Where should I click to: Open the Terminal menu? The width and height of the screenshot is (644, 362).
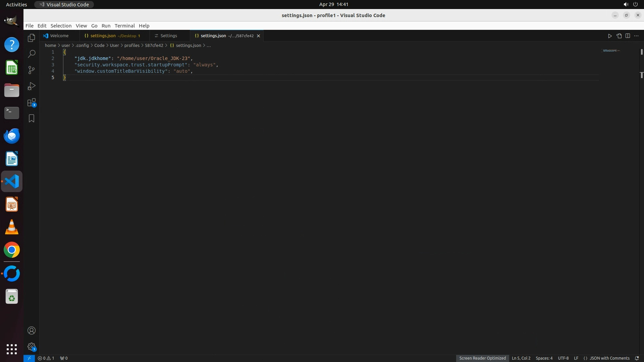tap(124, 26)
